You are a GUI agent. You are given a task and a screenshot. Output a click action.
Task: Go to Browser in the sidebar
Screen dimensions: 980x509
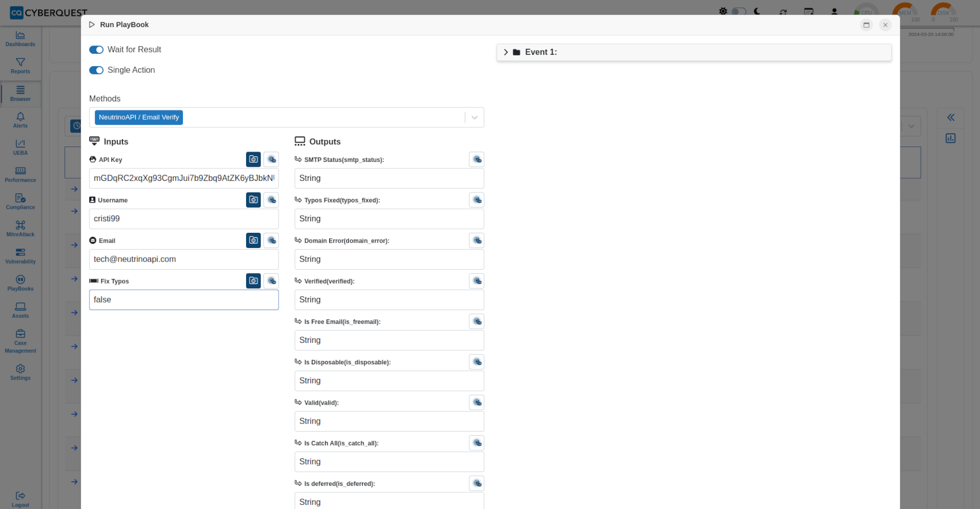tap(20, 93)
